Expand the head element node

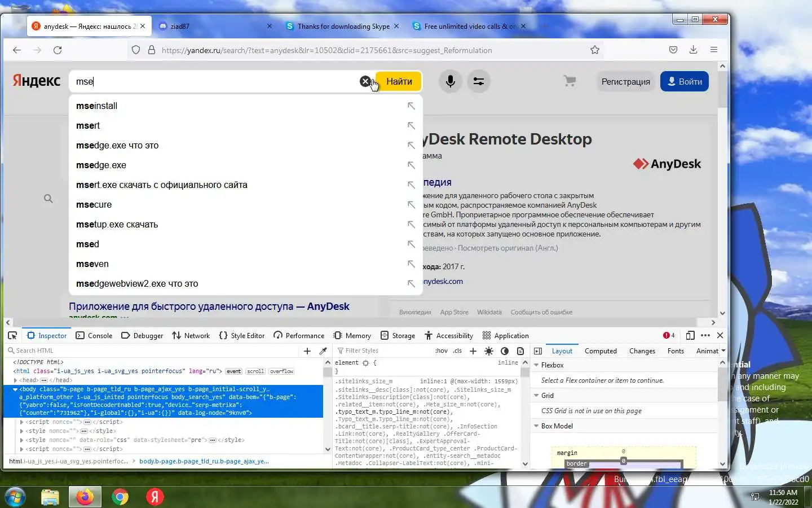pyautogui.click(x=15, y=380)
